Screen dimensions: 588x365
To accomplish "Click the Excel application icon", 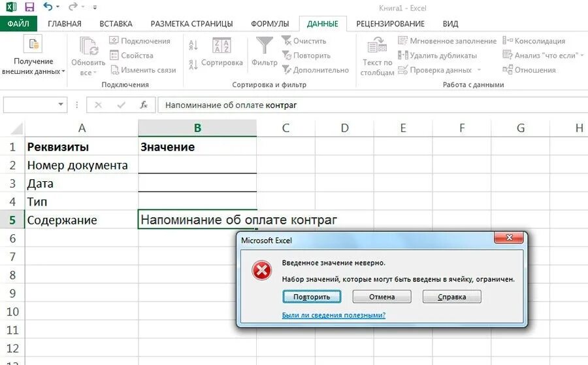I will (x=11, y=7).
